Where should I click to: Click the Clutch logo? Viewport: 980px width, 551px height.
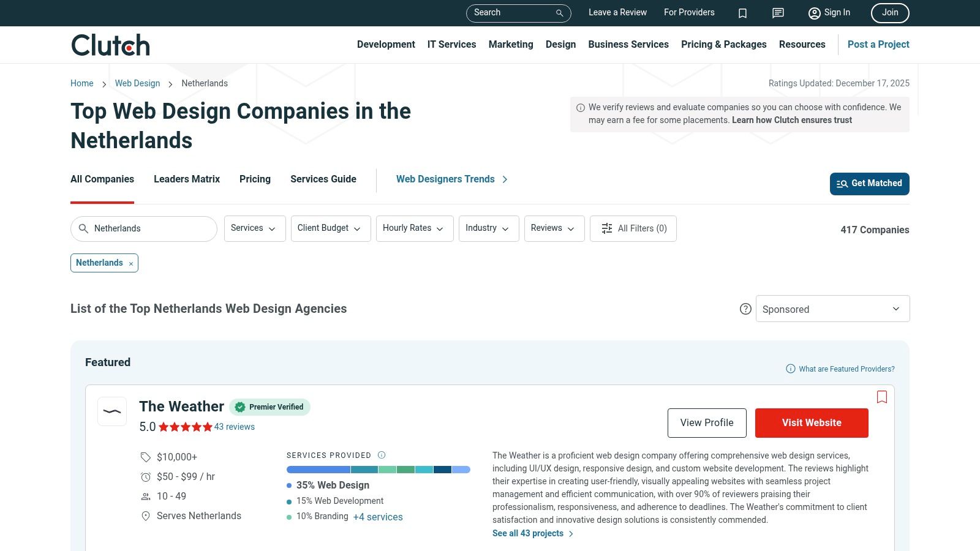tap(110, 45)
